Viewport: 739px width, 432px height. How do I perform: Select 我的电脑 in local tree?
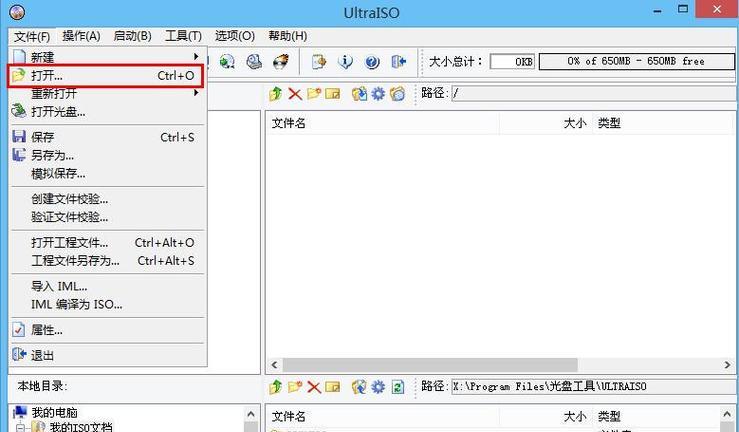click(55, 413)
